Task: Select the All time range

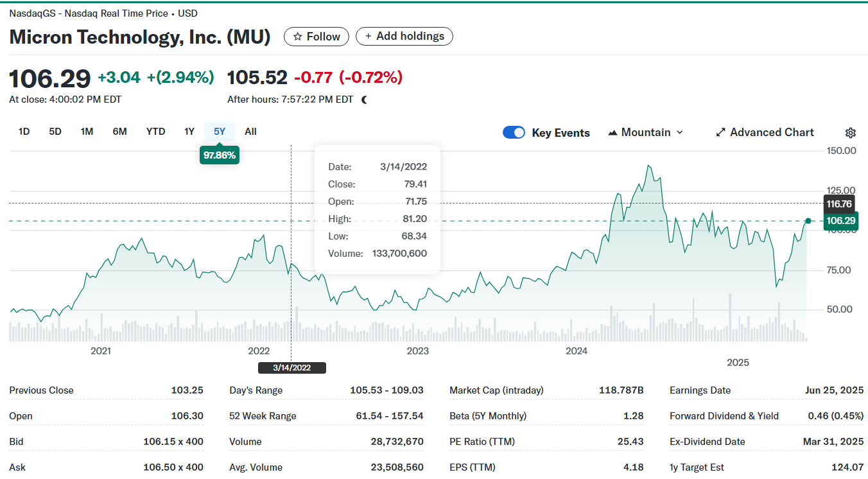Action: 250,132
